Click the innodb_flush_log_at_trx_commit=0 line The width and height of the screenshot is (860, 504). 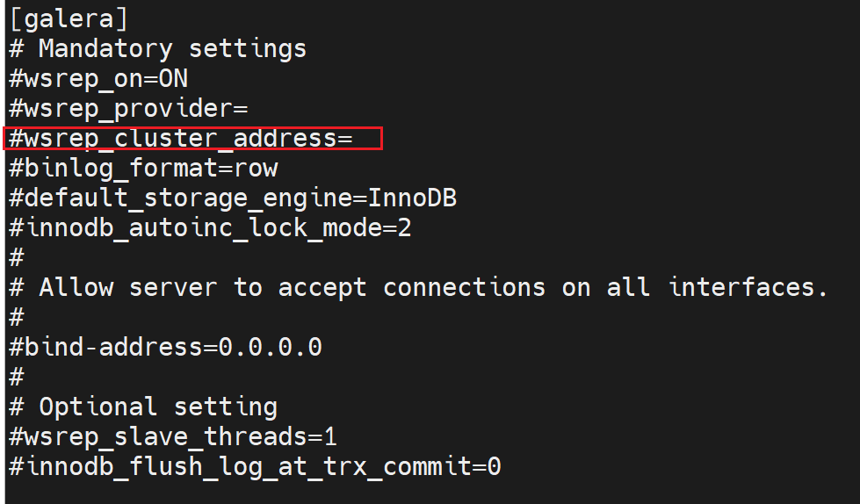point(255,466)
